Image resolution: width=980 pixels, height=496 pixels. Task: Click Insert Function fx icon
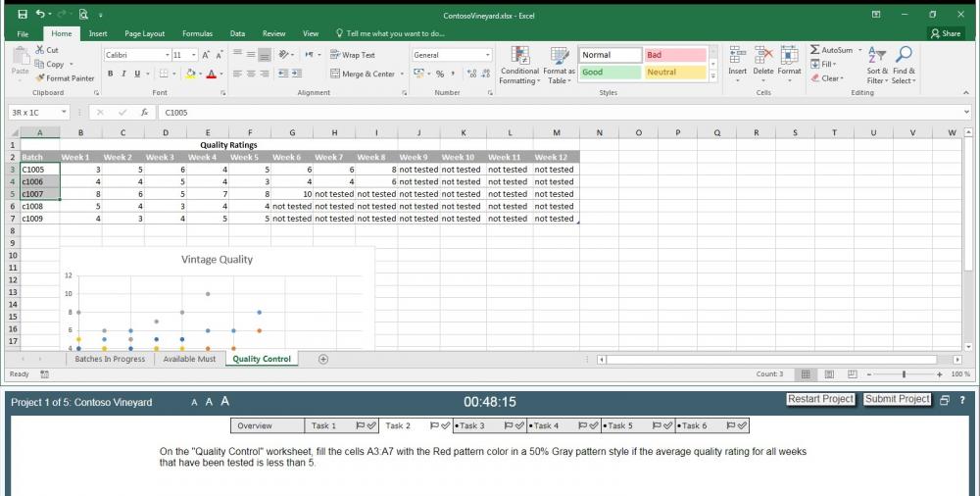[144, 113]
